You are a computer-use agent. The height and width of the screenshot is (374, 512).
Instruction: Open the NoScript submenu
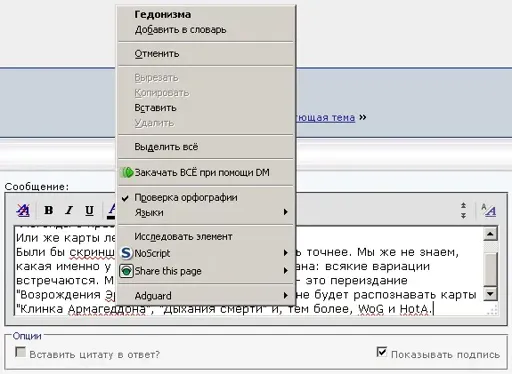206,253
